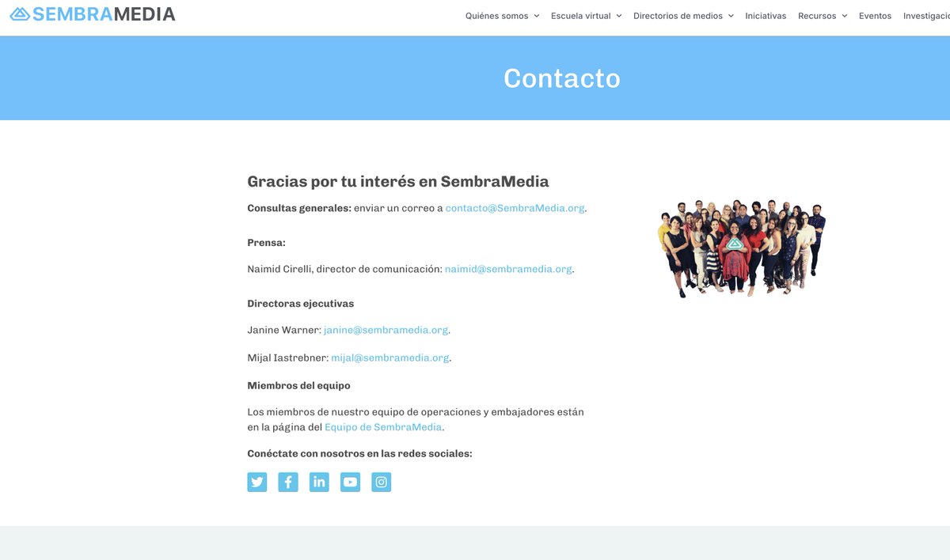This screenshot has height=560, width=950.
Task: Open SembraMedia Twitter profile icon
Action: 257,482
